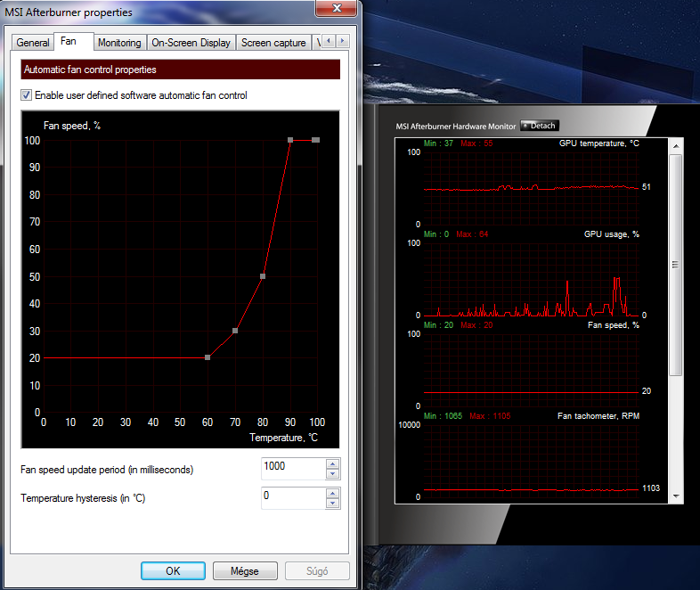Increase the temperature hysteresis value
700x590 pixels.
332,493
